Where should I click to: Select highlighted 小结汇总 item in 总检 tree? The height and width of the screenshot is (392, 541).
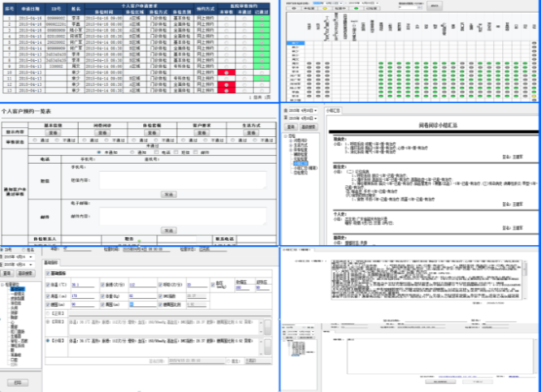pyautogui.click(x=301, y=163)
